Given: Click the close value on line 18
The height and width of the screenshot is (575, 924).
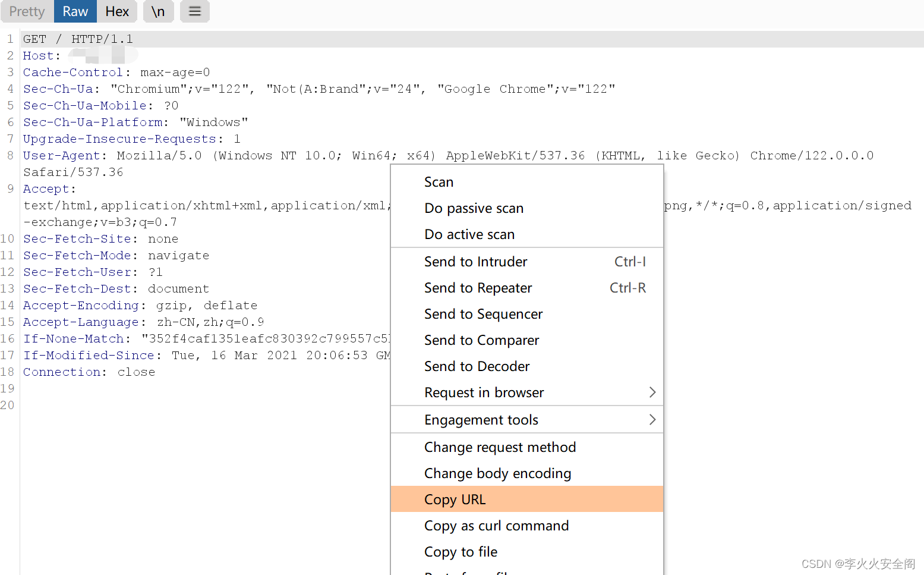Looking at the screenshot, I should [136, 372].
